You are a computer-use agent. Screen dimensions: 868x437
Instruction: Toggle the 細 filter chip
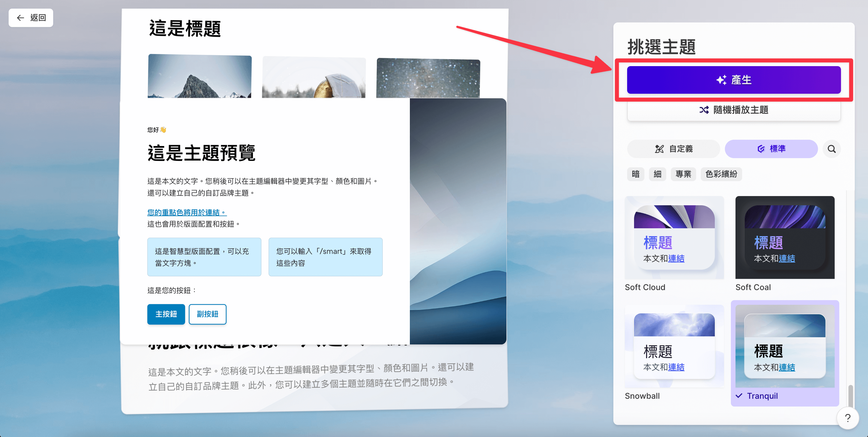pyautogui.click(x=657, y=174)
